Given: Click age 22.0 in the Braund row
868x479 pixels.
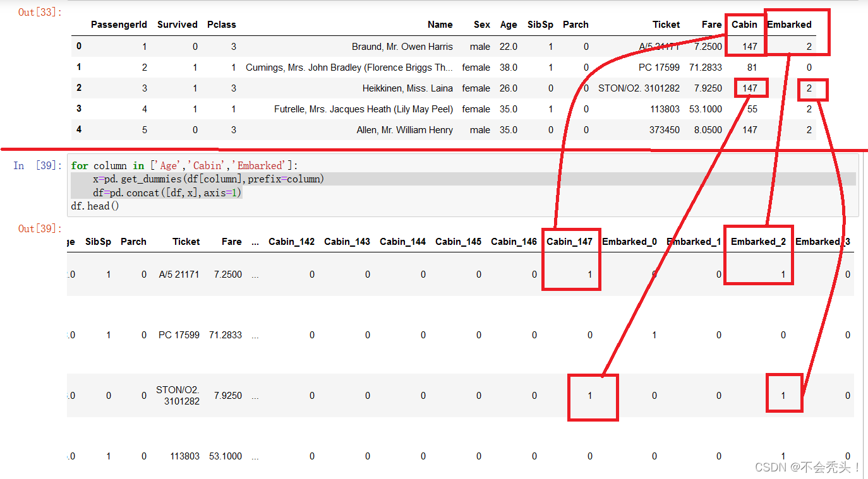Looking at the screenshot, I should (509, 47).
